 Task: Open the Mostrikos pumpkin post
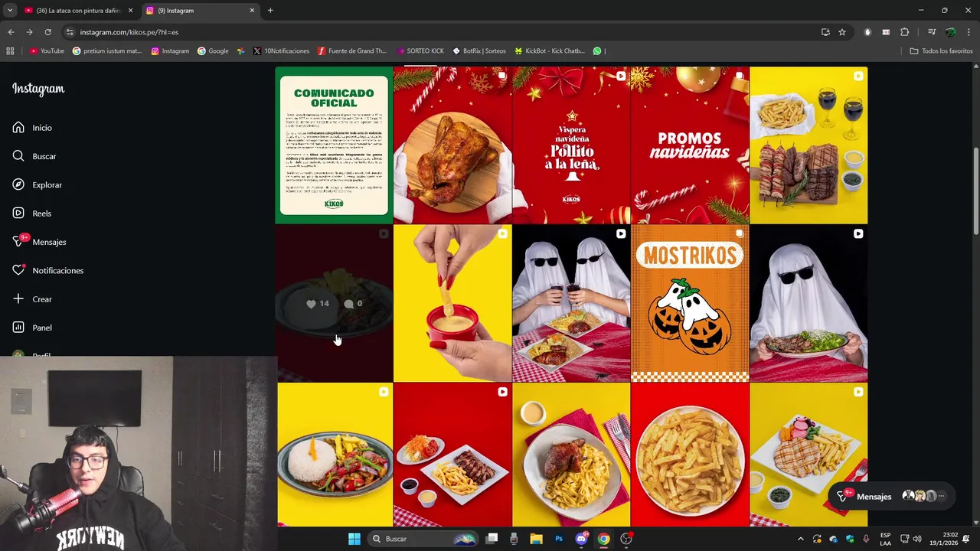point(690,303)
